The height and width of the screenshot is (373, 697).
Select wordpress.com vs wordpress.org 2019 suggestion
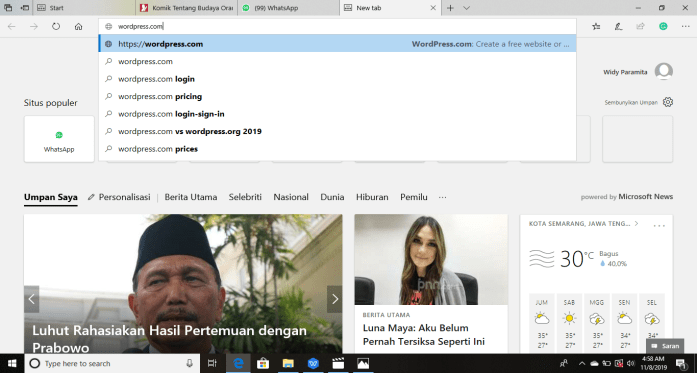[337, 131]
